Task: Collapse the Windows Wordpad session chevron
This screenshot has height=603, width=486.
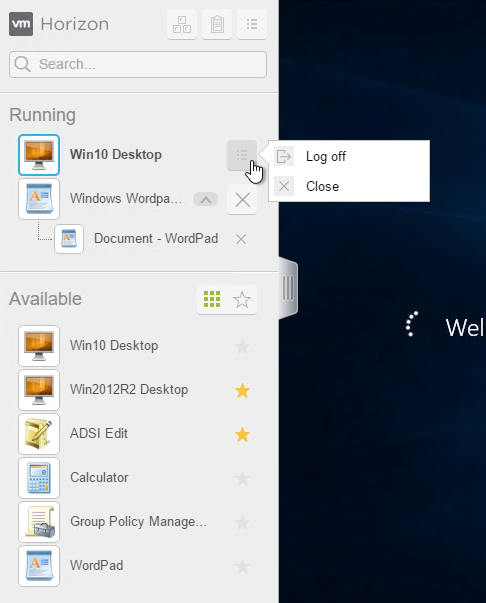Action: [205, 199]
